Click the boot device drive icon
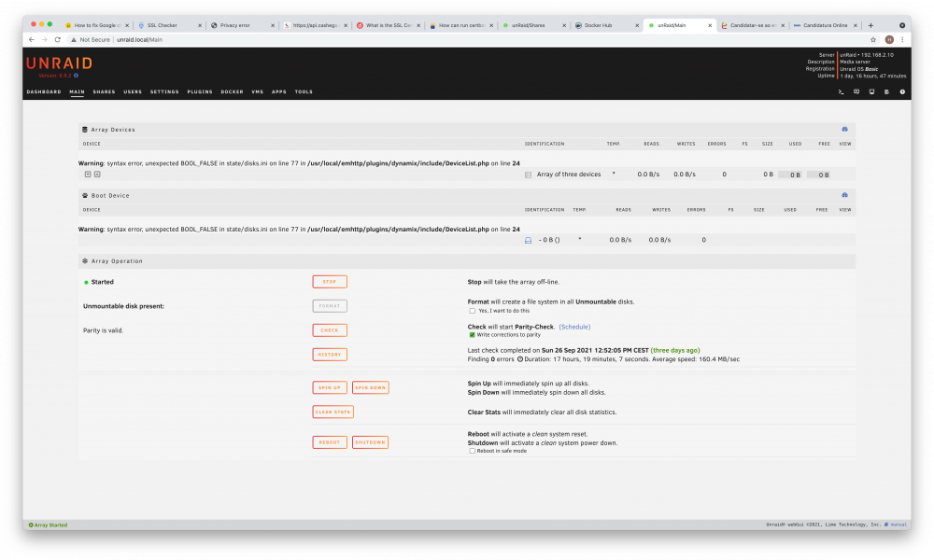 coord(528,241)
